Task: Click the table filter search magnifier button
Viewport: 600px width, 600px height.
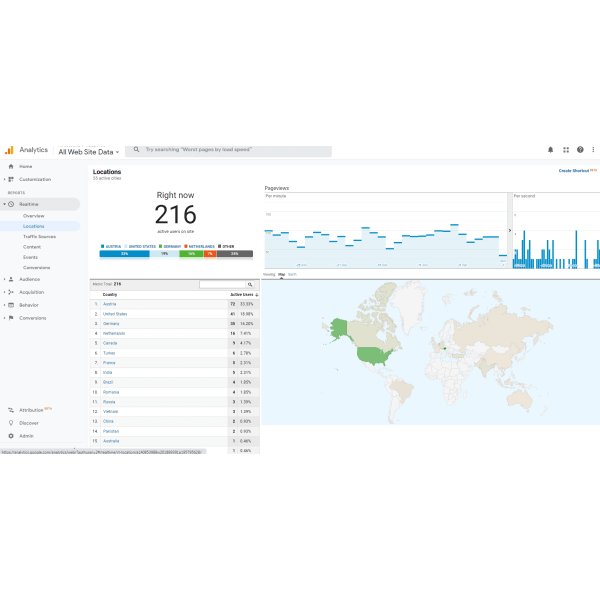Action: tap(250, 284)
